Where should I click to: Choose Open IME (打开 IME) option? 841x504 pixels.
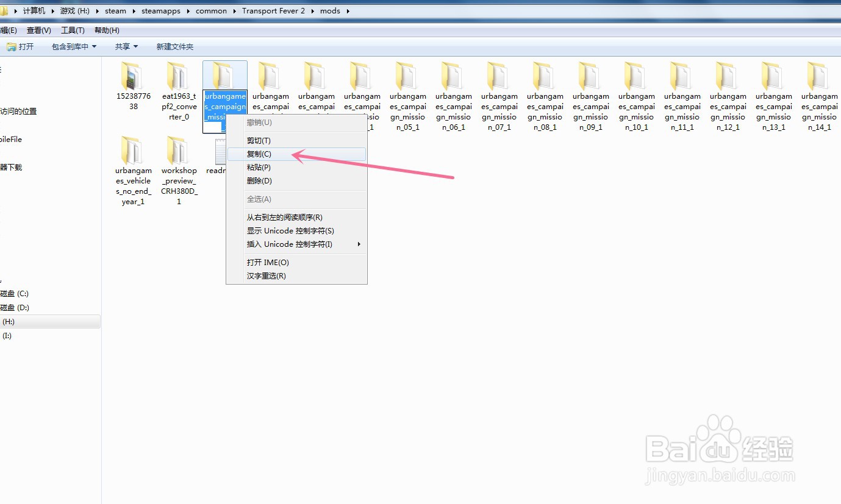tap(296, 263)
